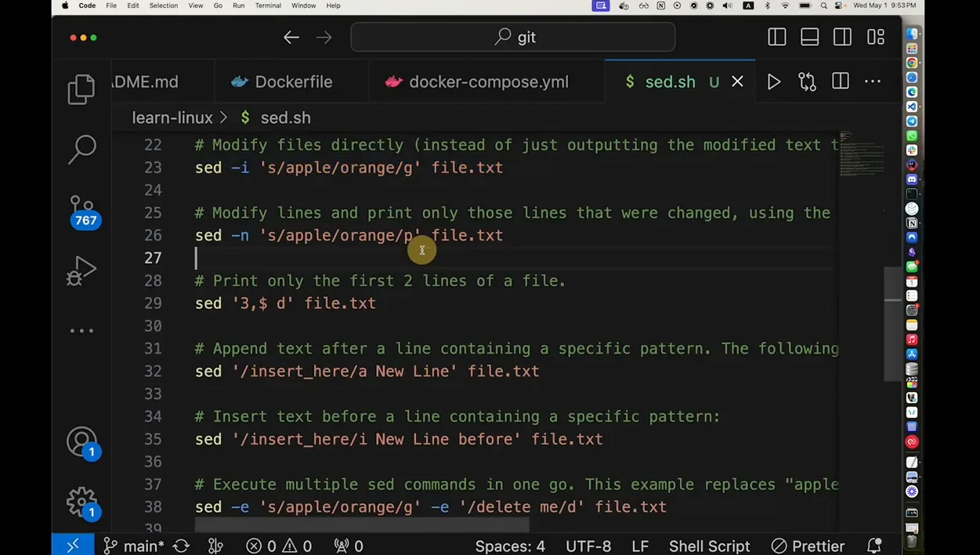Open Git graph icon in status bar
This screenshot has width=980, height=555.
(x=215, y=546)
